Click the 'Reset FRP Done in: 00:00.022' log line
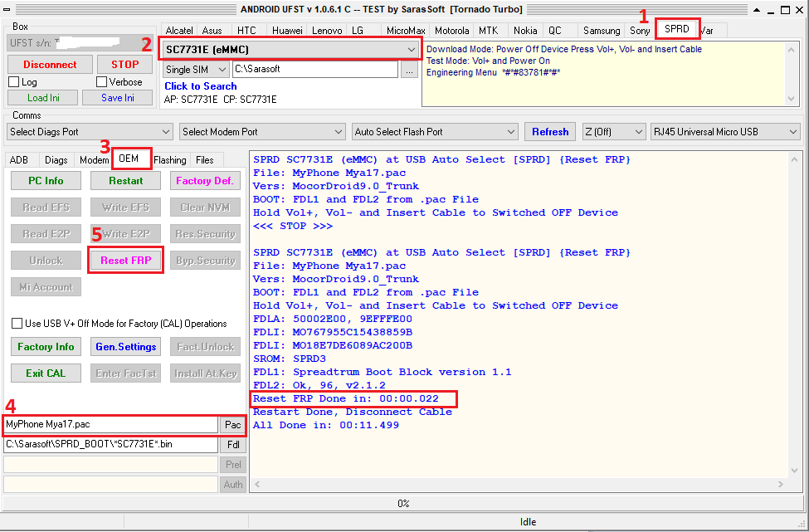Viewport: 809px width, 532px height. coord(346,398)
